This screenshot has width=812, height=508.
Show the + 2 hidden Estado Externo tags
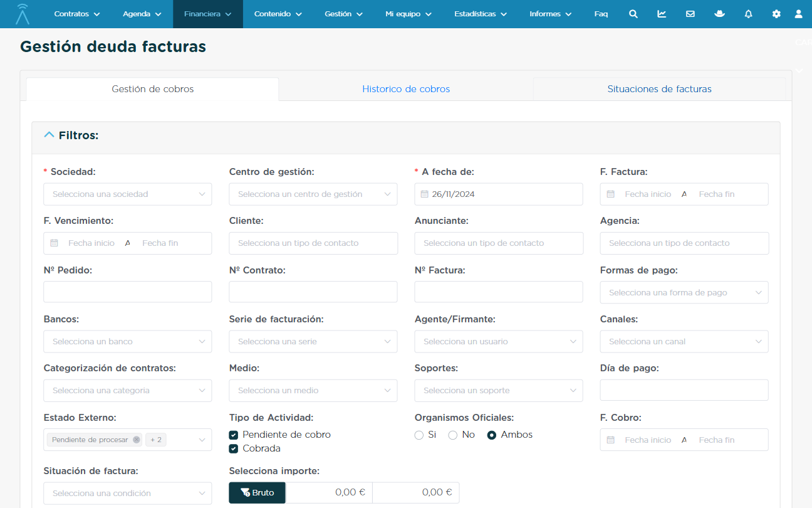coord(155,440)
